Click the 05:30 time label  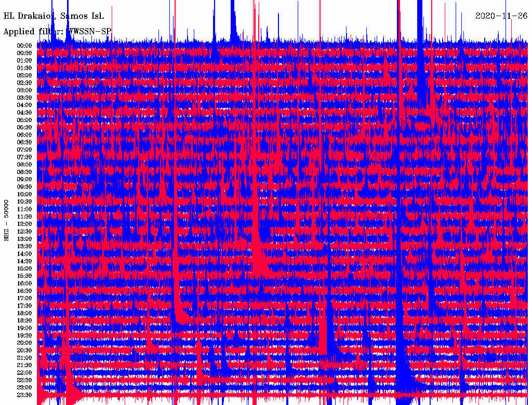point(24,127)
